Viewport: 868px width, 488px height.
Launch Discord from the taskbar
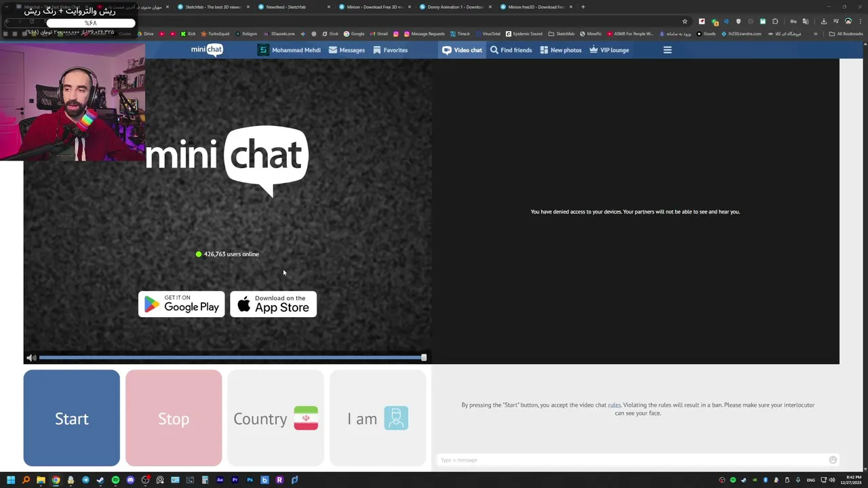[130, 480]
